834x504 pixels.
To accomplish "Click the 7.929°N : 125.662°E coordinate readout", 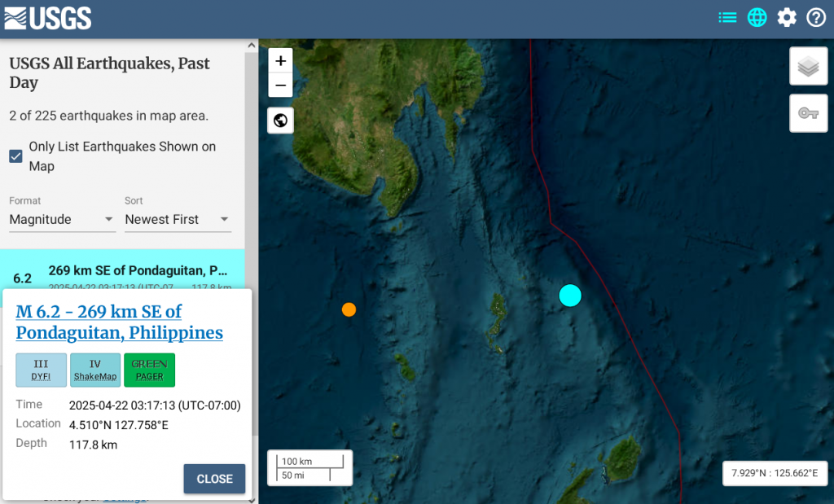I will [x=775, y=473].
